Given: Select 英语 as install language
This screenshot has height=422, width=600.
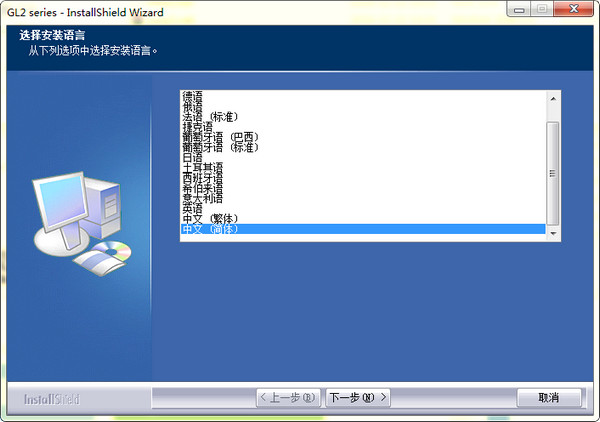Looking at the screenshot, I should pos(363,209).
